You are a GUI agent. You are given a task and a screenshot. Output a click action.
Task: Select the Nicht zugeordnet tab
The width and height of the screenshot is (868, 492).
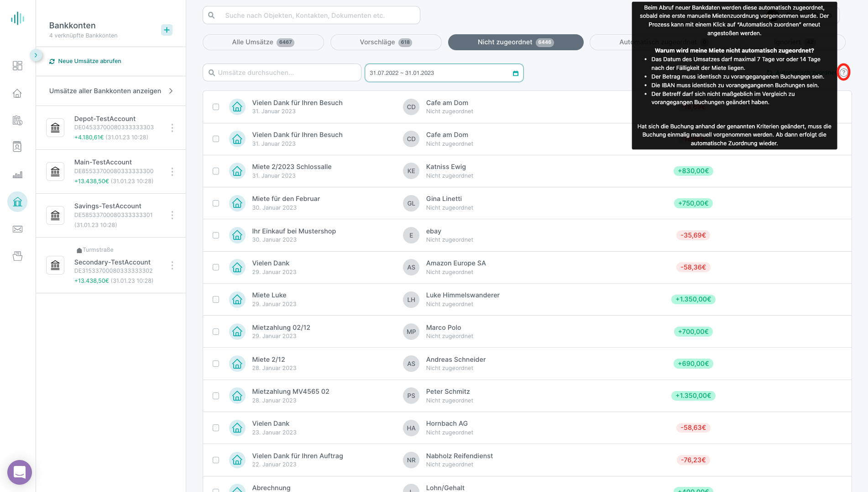[516, 42]
